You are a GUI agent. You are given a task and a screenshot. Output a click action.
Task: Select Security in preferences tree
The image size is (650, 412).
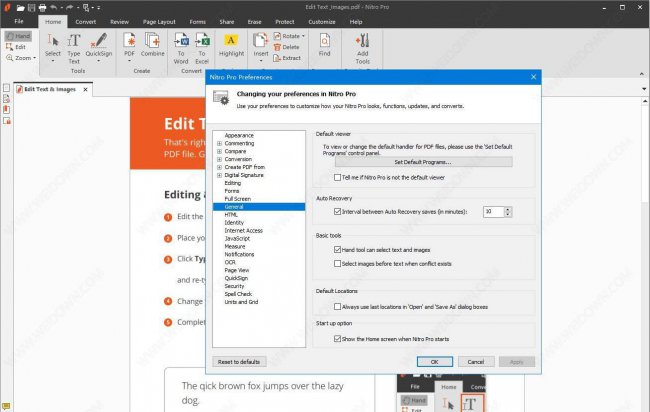point(234,286)
